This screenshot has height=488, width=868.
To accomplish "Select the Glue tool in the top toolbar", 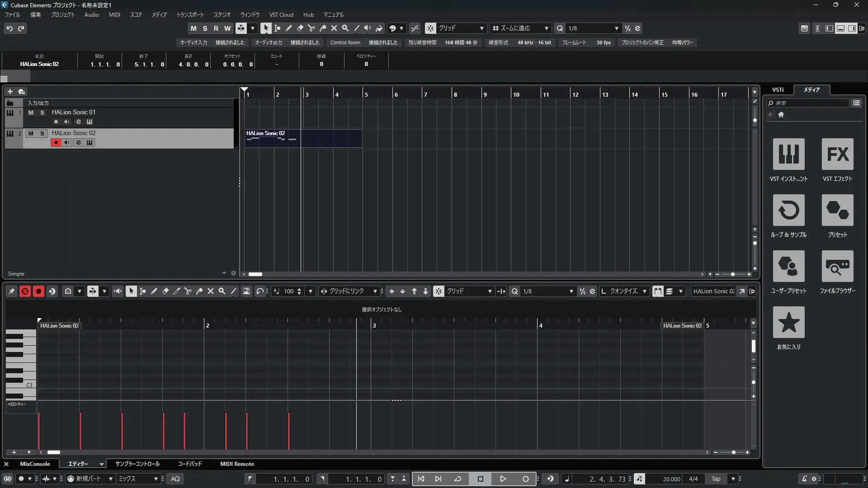I will coord(322,28).
